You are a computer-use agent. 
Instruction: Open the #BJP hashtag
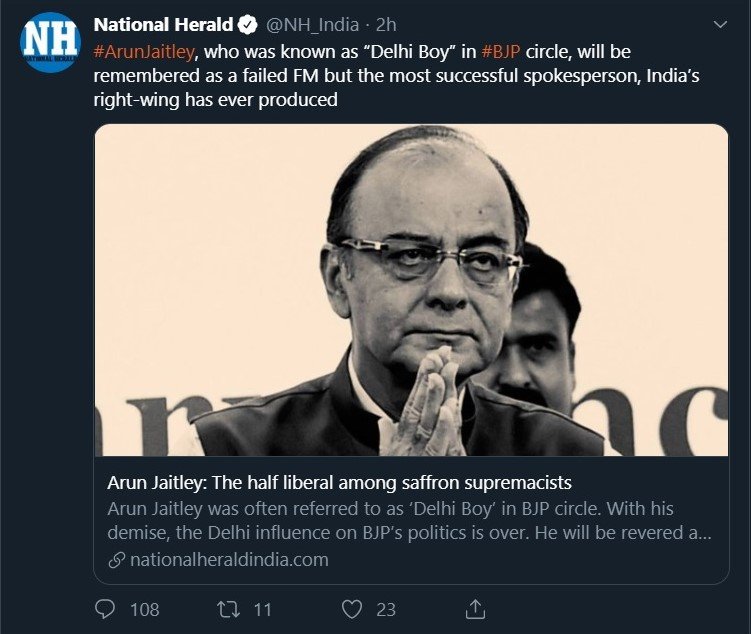pos(501,50)
